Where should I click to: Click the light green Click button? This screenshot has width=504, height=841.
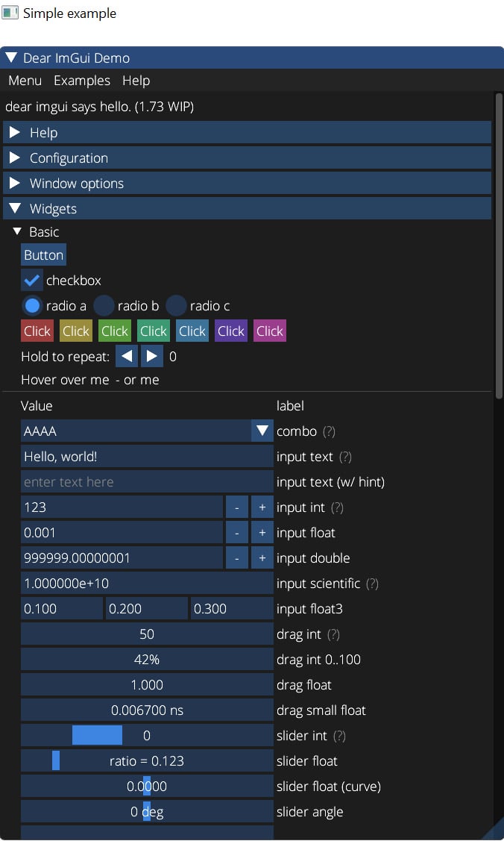[115, 331]
